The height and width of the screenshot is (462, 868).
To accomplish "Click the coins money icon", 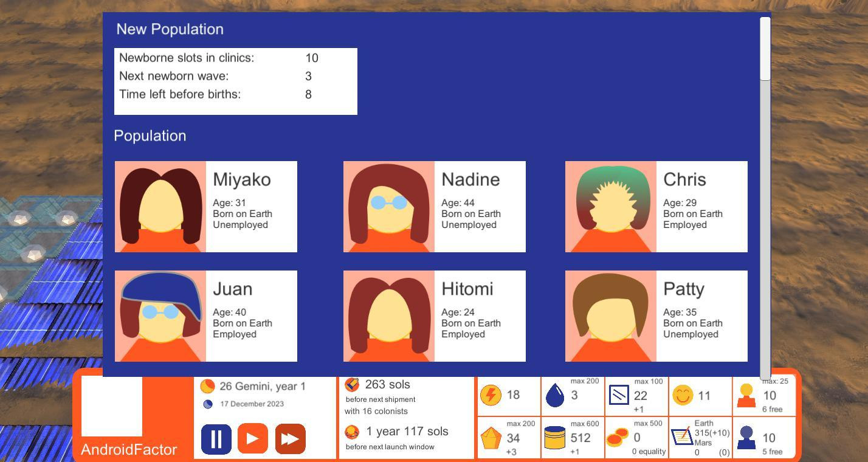I will click(618, 437).
